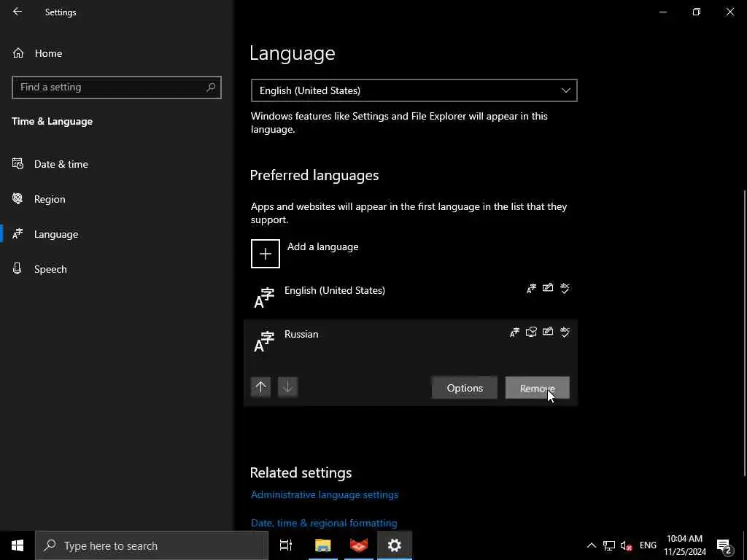Show hidden system tray icons

coord(591,545)
